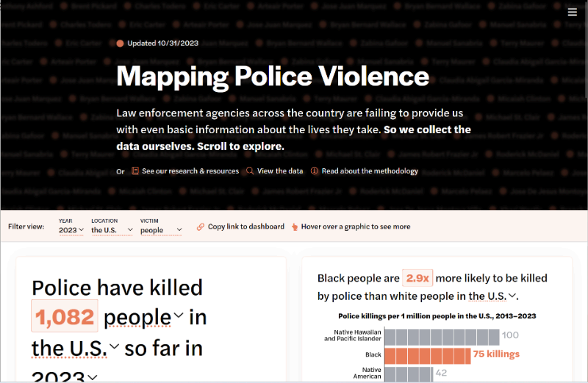Select the orange Black bar in chart
Screen dimensions: 588x383
point(427,355)
